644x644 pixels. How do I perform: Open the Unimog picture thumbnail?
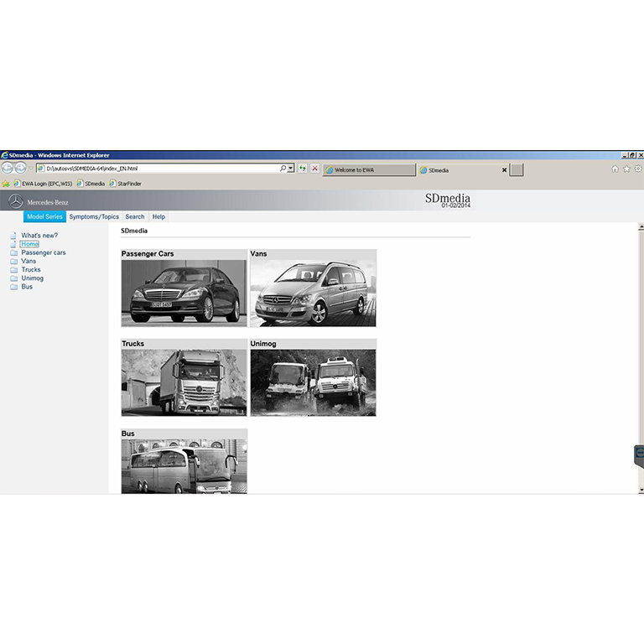313,382
